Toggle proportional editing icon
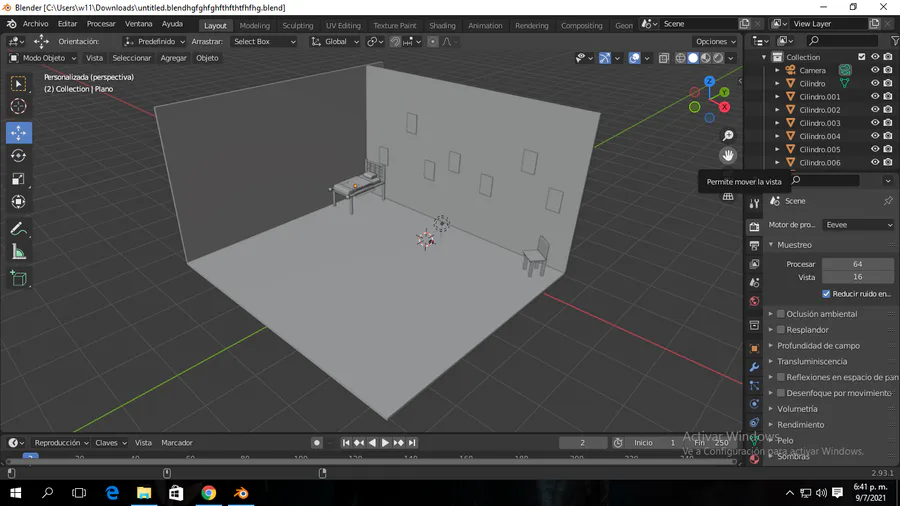900x506 pixels. click(433, 41)
